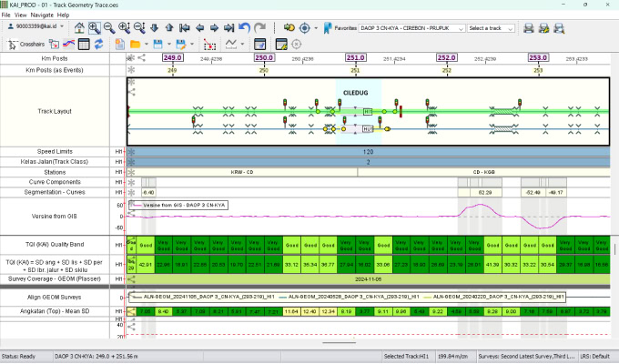Open the DAOP 3 CN-KYA favorites combo box
This screenshot has width=619, height=364.
click(411, 28)
